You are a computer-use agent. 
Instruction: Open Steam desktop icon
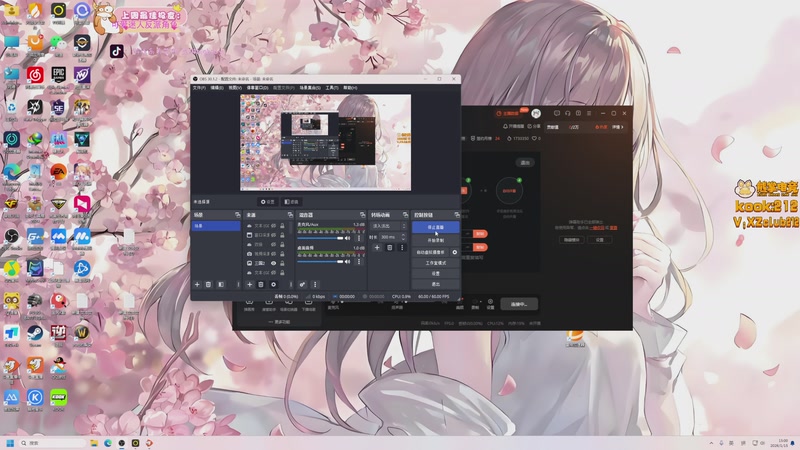[35, 333]
